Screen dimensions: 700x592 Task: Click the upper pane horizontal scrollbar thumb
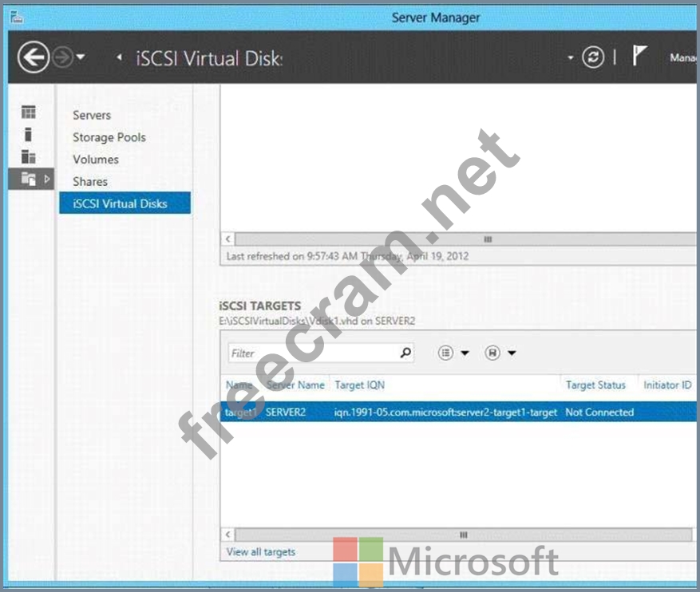tap(465, 239)
